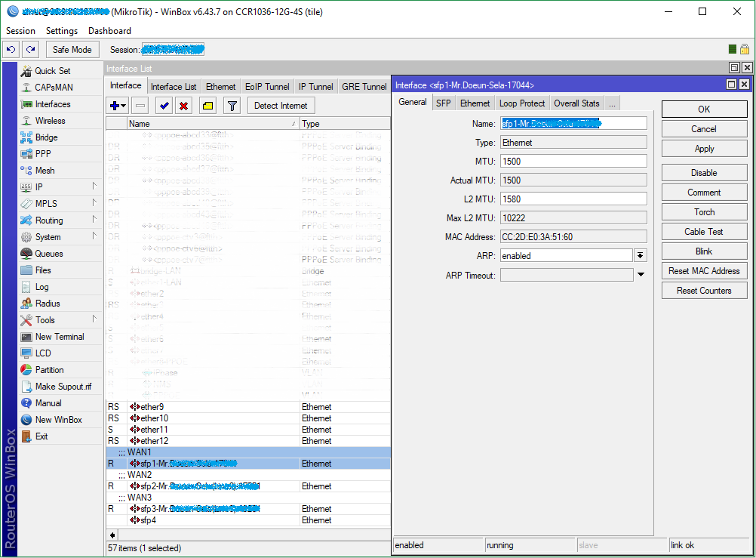Remove selected interface with the minus icon
Image resolution: width=756 pixels, height=558 pixels.
pyautogui.click(x=140, y=105)
